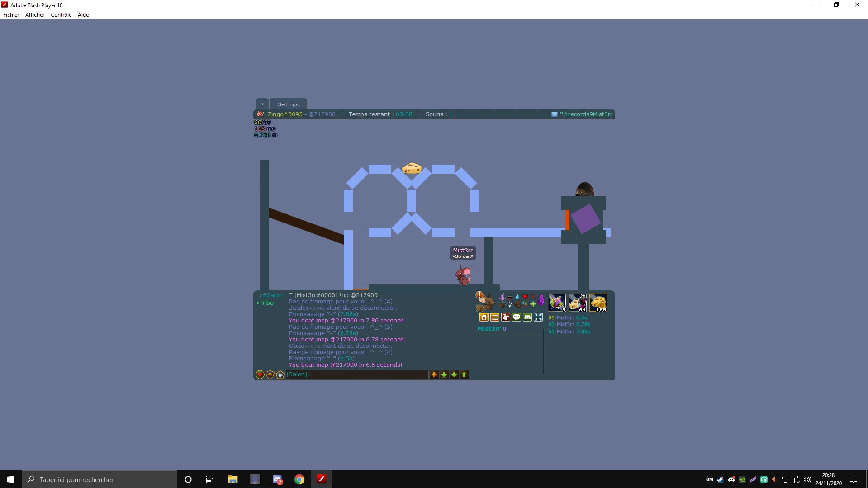868x488 pixels.
Task: Open the orange list menu button
Action: click(495, 317)
